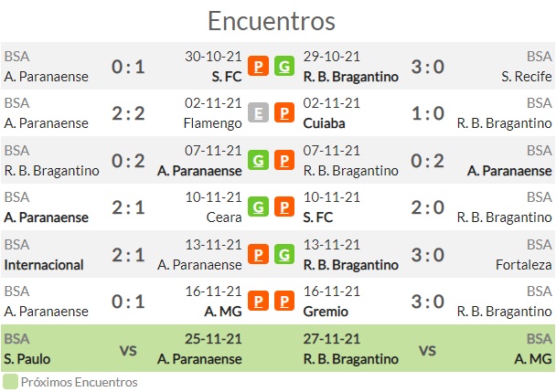The image size is (556, 392).
Task: Click green G badge for 13-11-21 R. B. Bragantino
Action: [284, 254]
